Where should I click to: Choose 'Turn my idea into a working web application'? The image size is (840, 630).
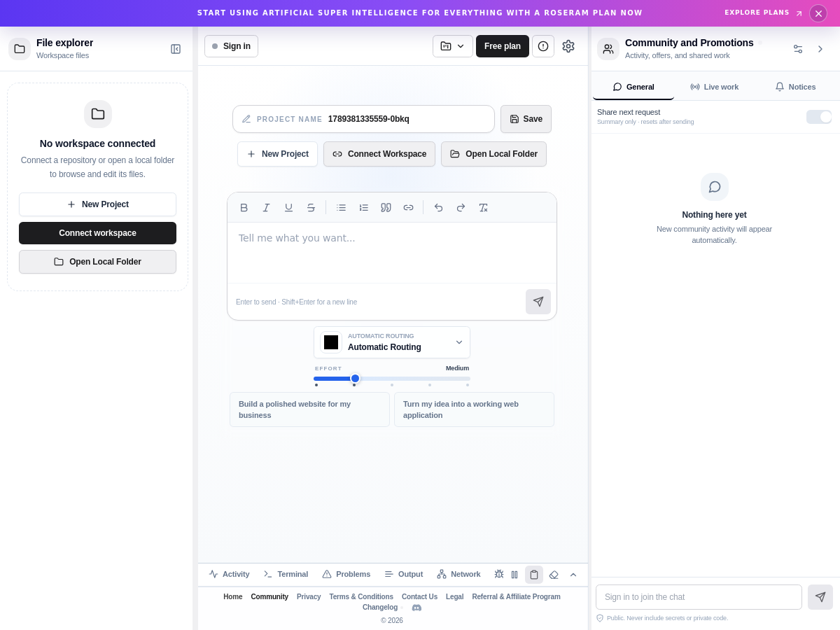474,409
